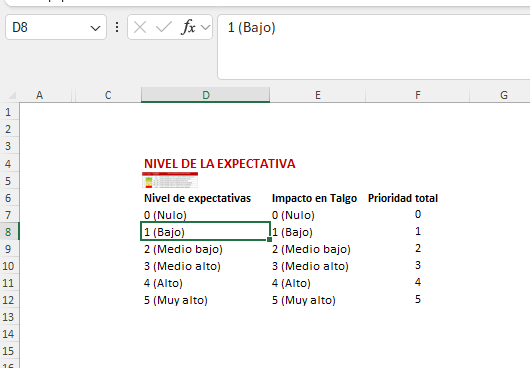Image resolution: width=530 pixels, height=368 pixels.
Task: Select row 15 header
Action: [8, 351]
